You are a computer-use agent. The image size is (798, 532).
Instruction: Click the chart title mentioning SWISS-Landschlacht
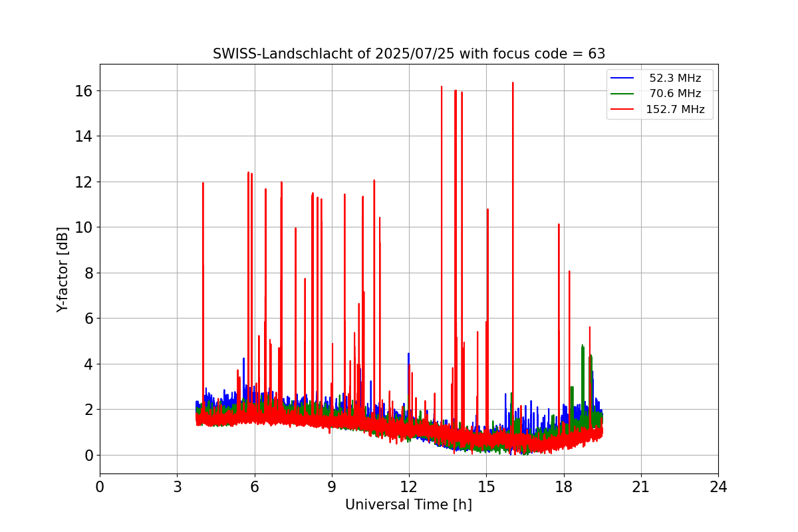pos(409,54)
